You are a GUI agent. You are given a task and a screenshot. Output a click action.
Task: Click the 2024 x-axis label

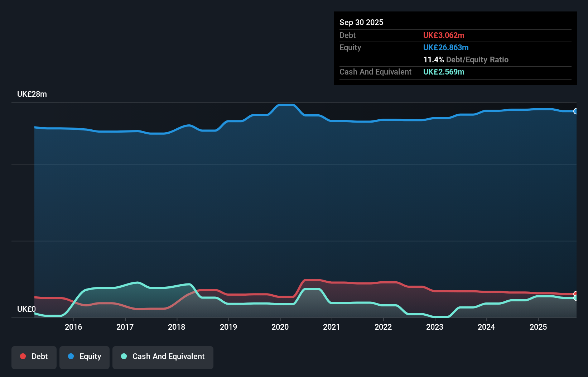pyautogui.click(x=486, y=327)
